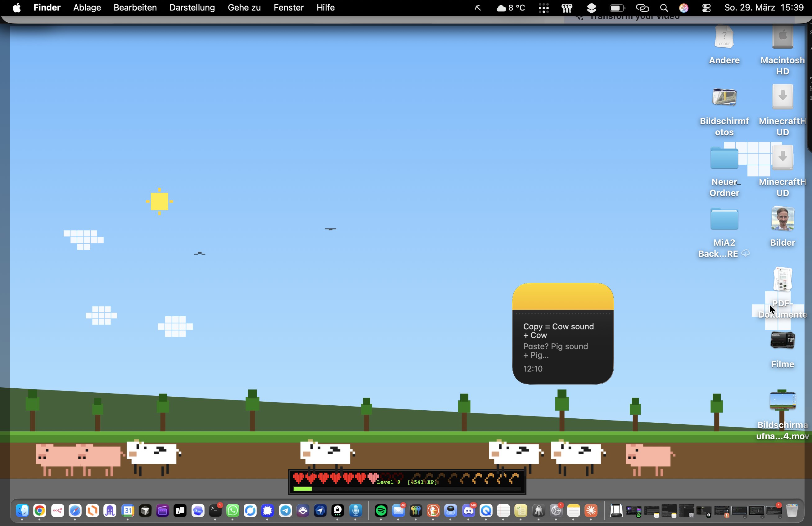Screen dimensions: 812x526
Task: Open Signal messenger from the Dock
Action: (268, 511)
